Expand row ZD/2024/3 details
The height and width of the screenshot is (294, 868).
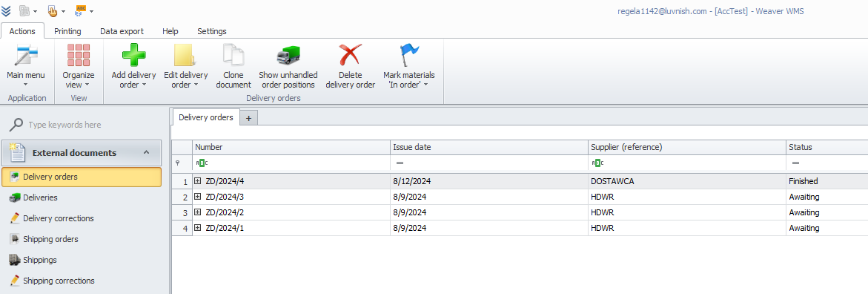pos(198,196)
